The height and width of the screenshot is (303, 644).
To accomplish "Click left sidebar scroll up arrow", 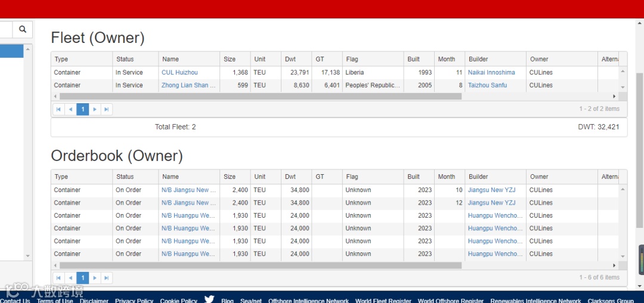I will (27, 50).
